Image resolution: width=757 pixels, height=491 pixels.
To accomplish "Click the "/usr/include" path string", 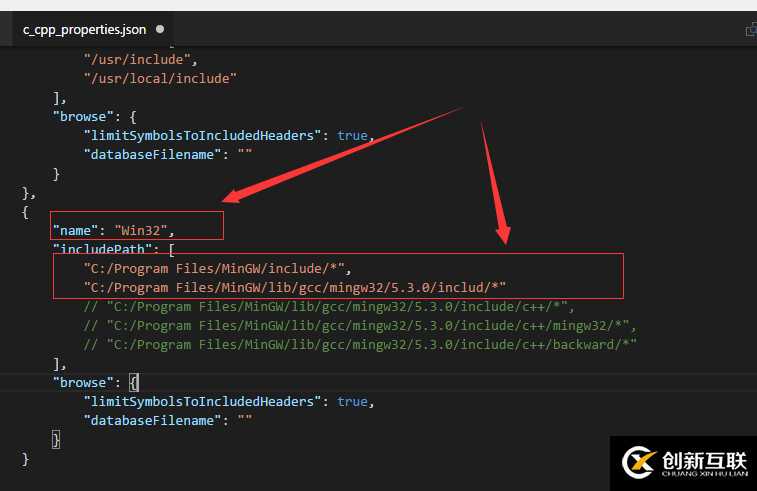I will click(137, 59).
